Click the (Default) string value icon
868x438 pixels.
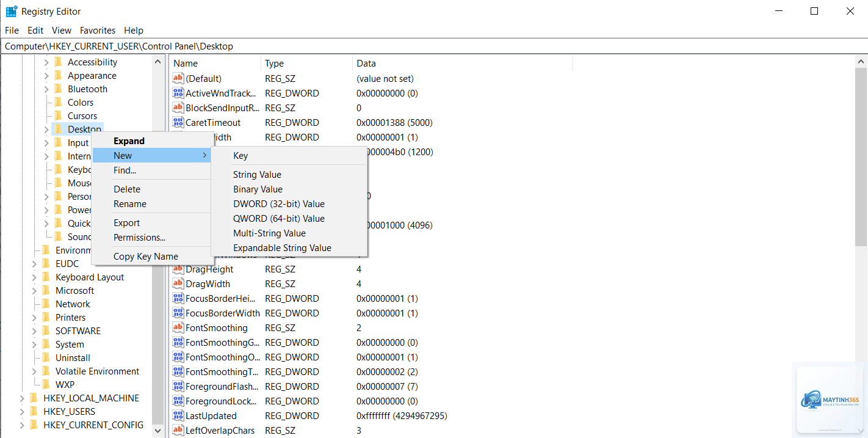coord(178,78)
